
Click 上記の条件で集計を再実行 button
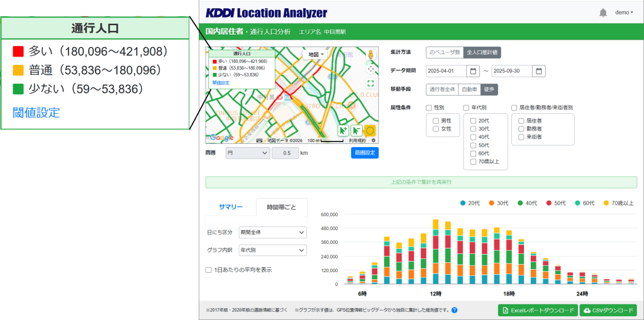pyautogui.click(x=421, y=182)
